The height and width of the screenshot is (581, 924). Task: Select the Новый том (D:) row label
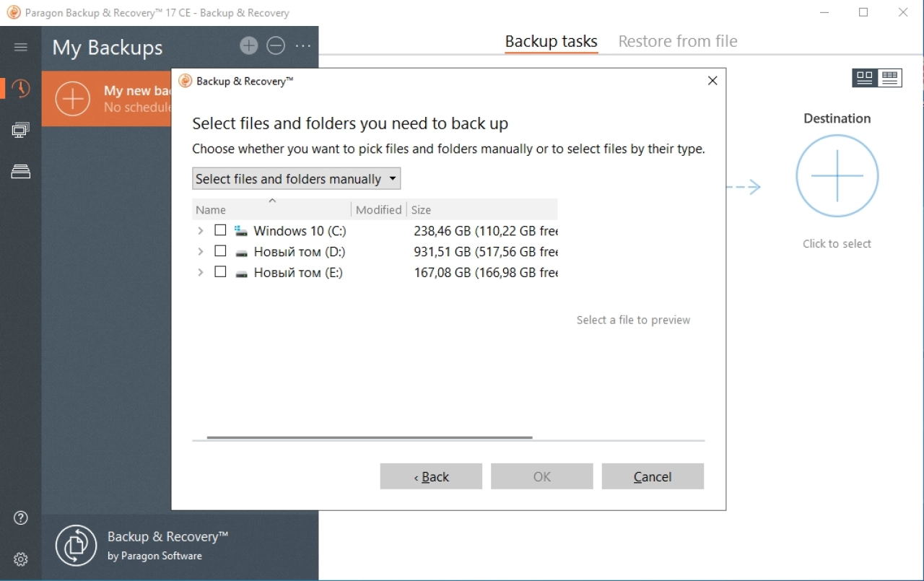[x=300, y=252]
